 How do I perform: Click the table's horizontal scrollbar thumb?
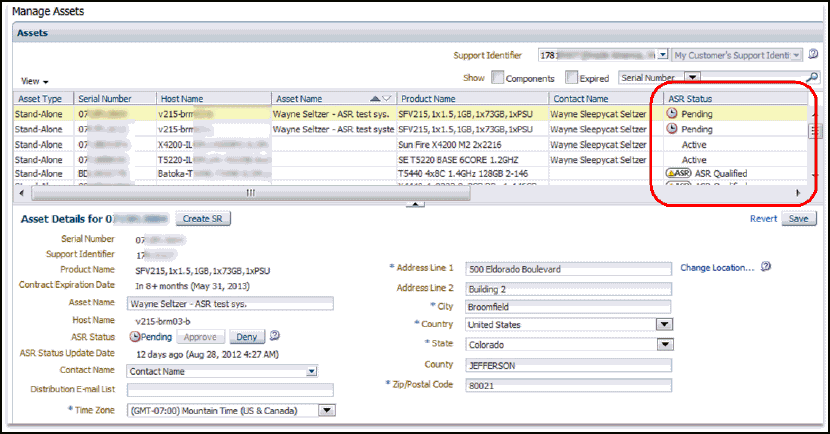[250, 193]
